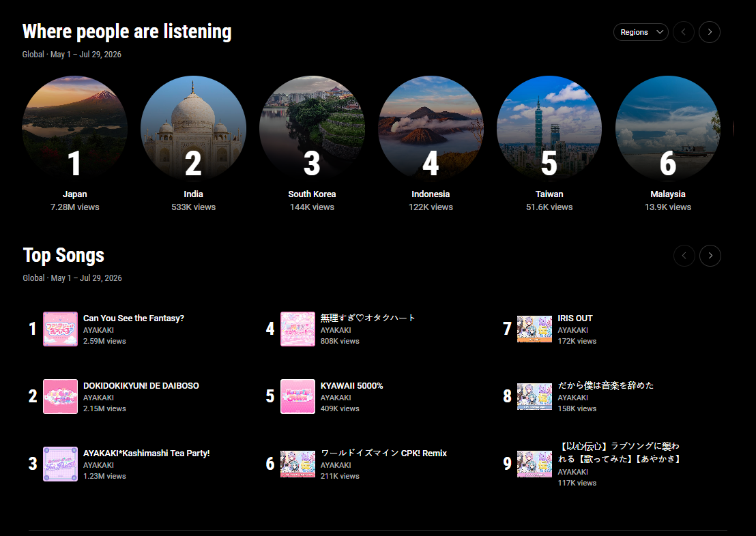Go to next regions in listening carousel
The width and height of the screenshot is (756, 536).
tap(710, 32)
